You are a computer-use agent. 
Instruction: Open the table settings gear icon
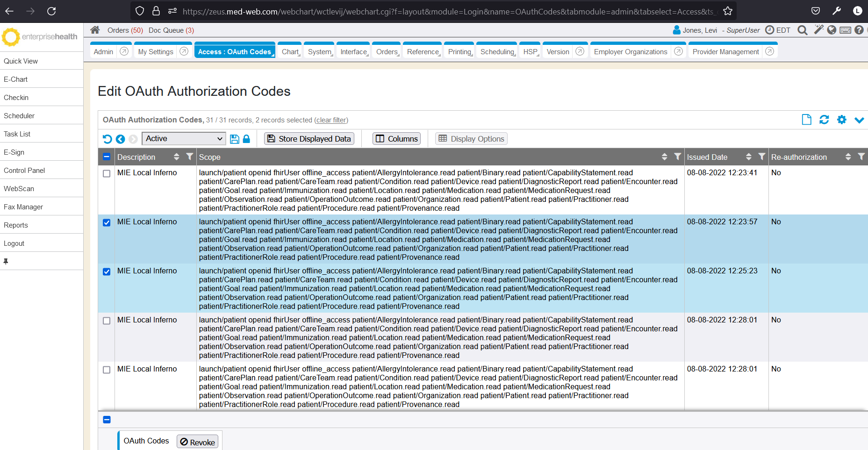point(841,120)
